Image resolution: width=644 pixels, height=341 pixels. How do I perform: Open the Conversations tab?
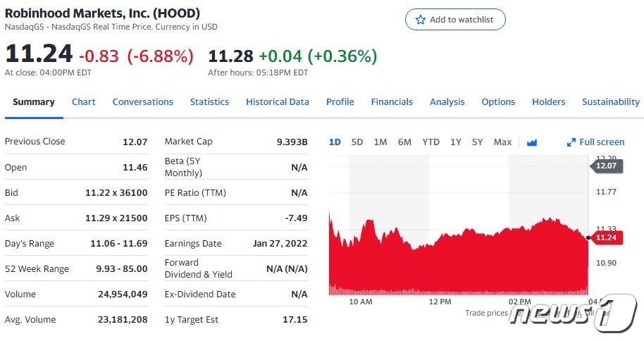pos(142,101)
